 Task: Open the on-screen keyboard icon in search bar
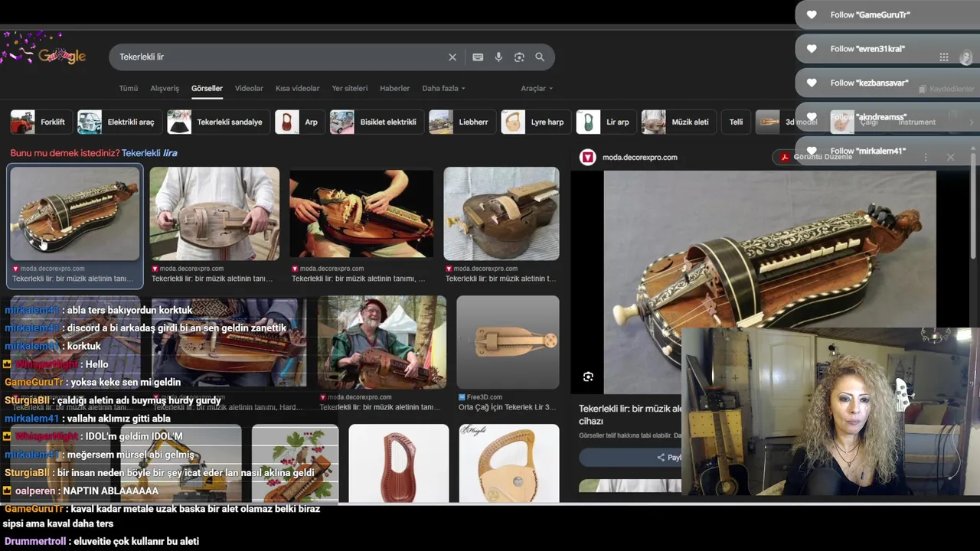pos(478,57)
